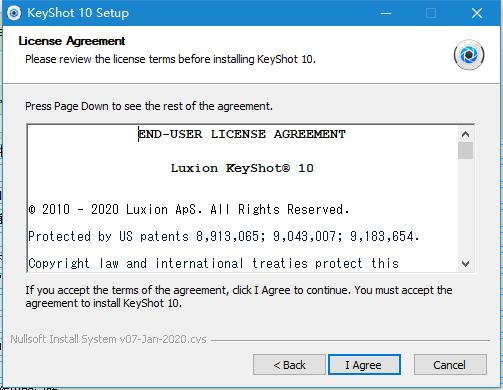This screenshot has width=503, height=390.
Task: Click the 'Copyright law and international treaties' line
Action: pos(214,264)
